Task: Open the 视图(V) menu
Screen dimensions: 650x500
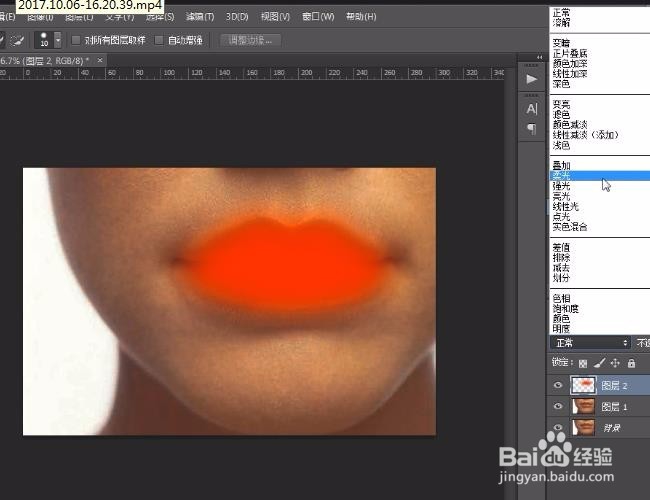Action: tap(275, 17)
